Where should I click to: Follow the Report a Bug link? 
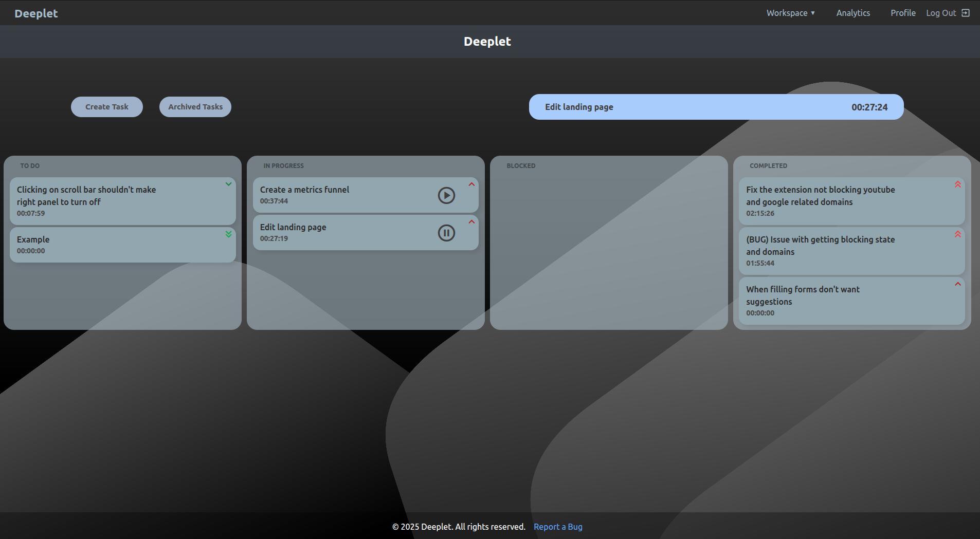coord(557,526)
